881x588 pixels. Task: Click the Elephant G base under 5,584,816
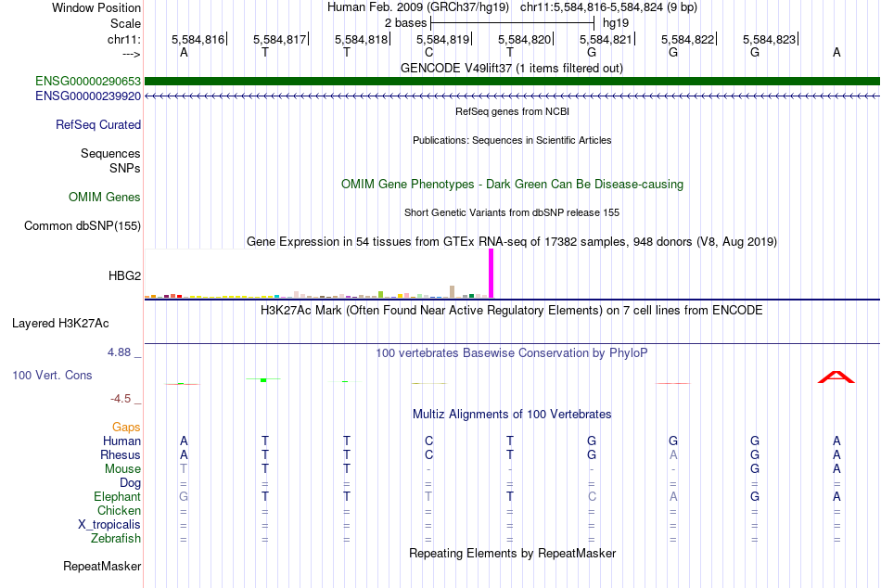point(184,496)
